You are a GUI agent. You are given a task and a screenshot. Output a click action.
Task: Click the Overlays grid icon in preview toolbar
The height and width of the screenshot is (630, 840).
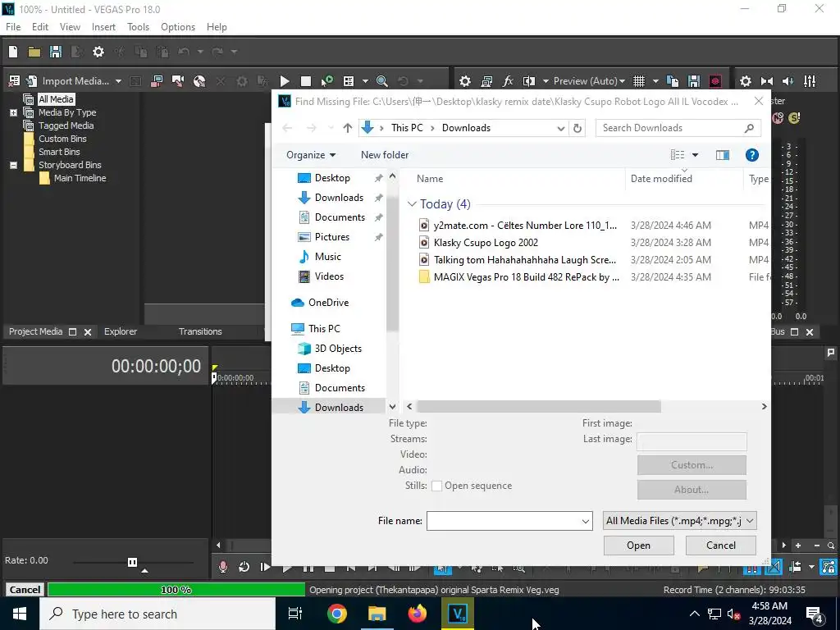(x=639, y=81)
